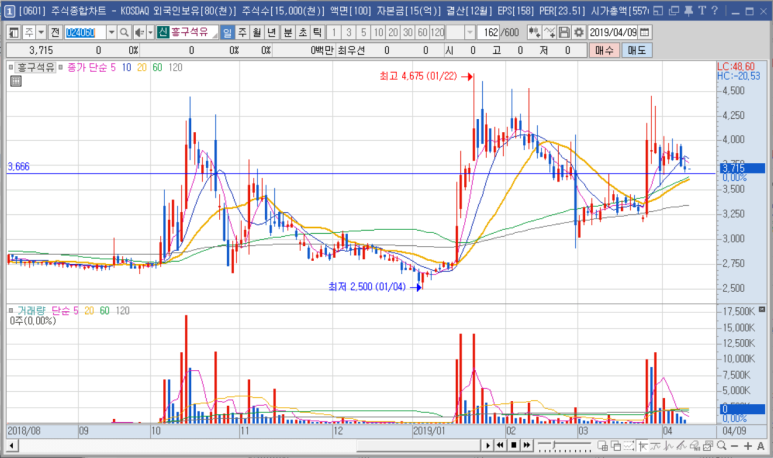
Task: Click the dashed range selection icon
Action: coord(629,446)
